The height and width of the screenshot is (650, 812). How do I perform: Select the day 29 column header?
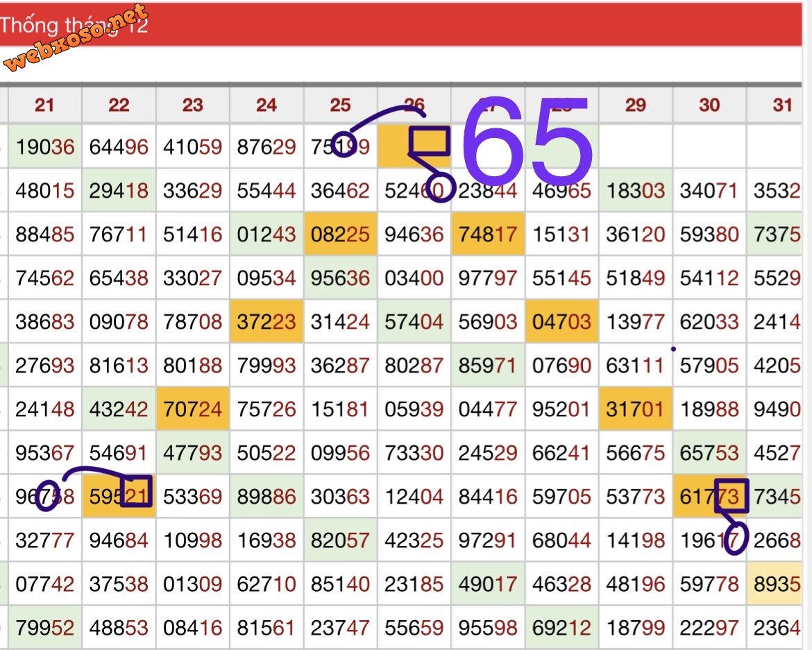pos(635,105)
